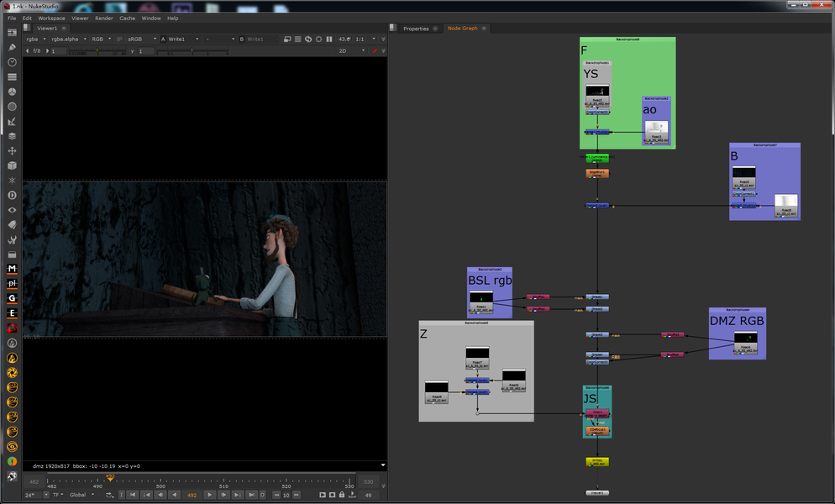This screenshot has height=504, width=835.
Task: Step forward one frame
Action: point(223,495)
